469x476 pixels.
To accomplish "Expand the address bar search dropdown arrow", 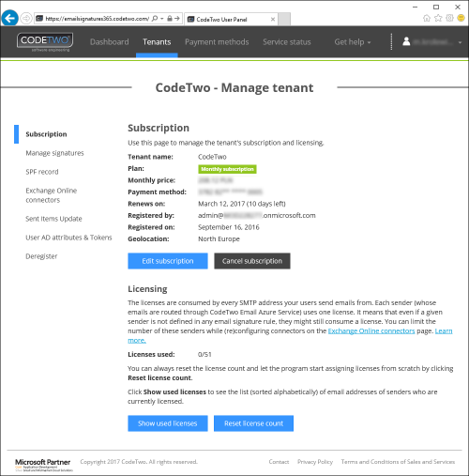I will tap(162, 19).
